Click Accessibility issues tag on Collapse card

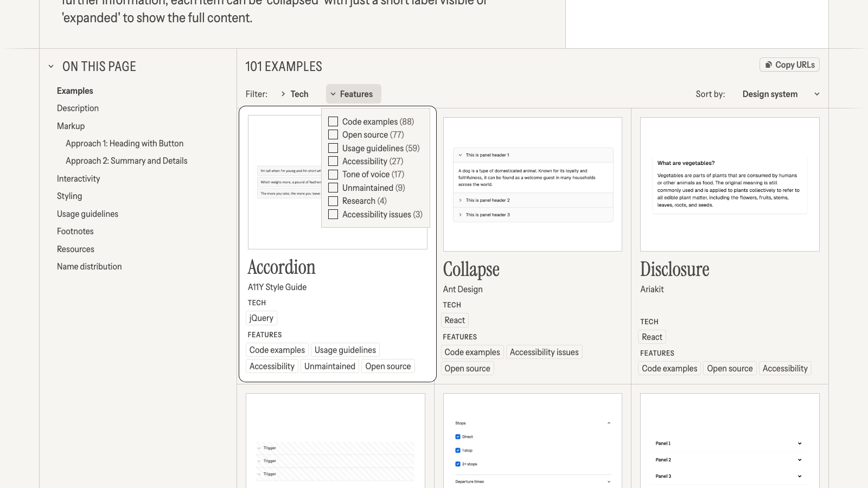point(544,352)
